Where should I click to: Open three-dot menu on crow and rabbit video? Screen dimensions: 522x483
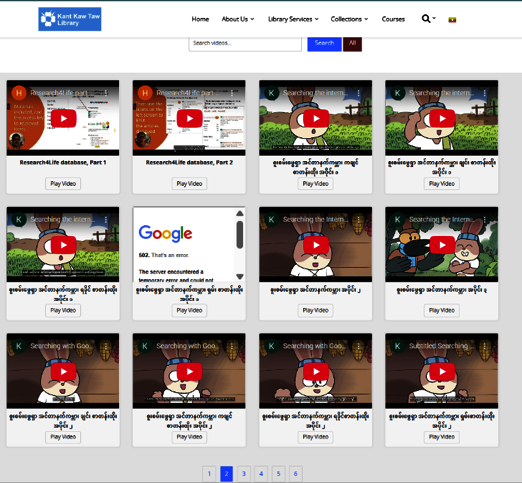(485, 220)
